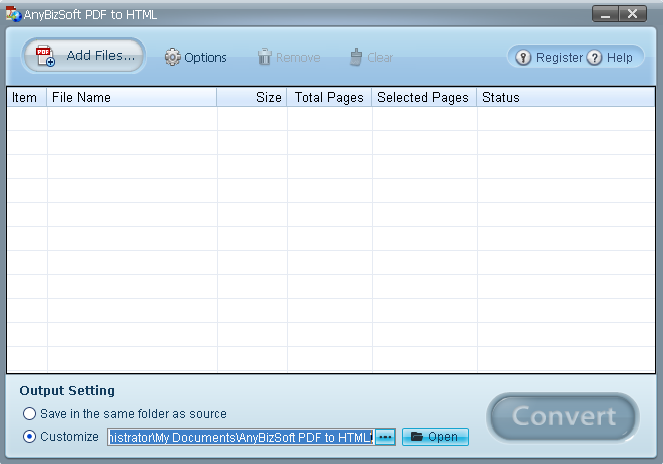Minimize the AnyBizSoft window

point(605,14)
